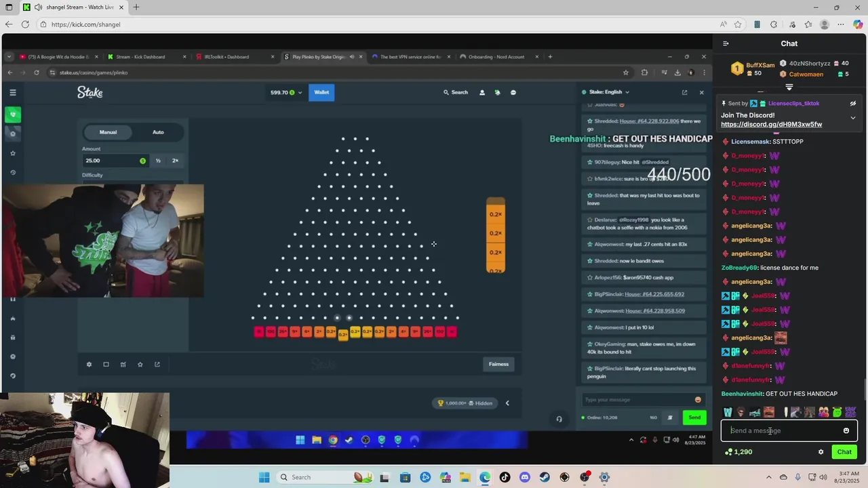This screenshot has height=488, width=868.
Task: Add this page to favorites star
Action: pyautogui.click(x=738, y=24)
